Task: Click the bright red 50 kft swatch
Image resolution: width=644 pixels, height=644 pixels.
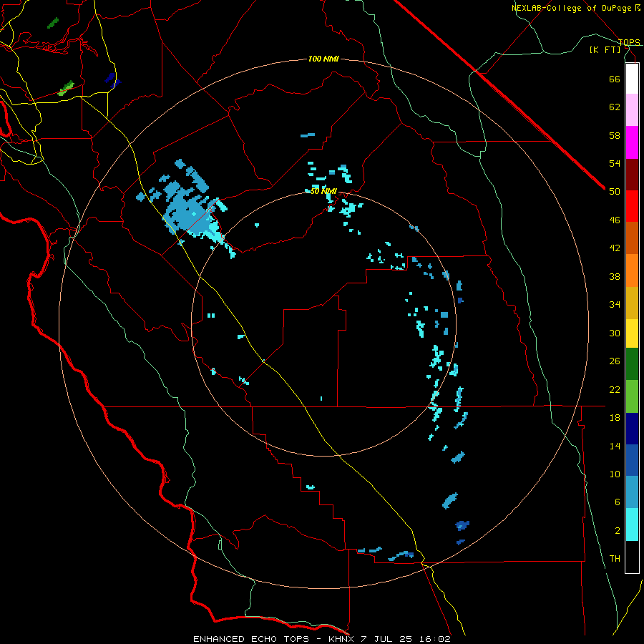Action: point(632,206)
